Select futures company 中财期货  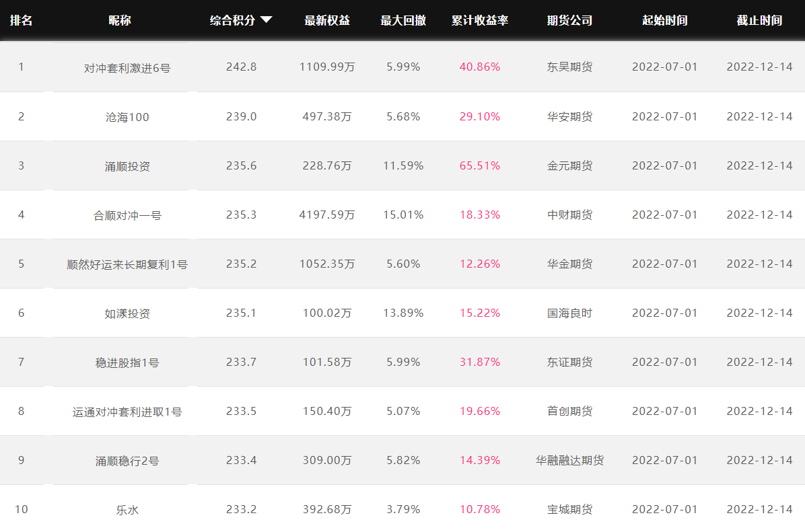click(569, 215)
